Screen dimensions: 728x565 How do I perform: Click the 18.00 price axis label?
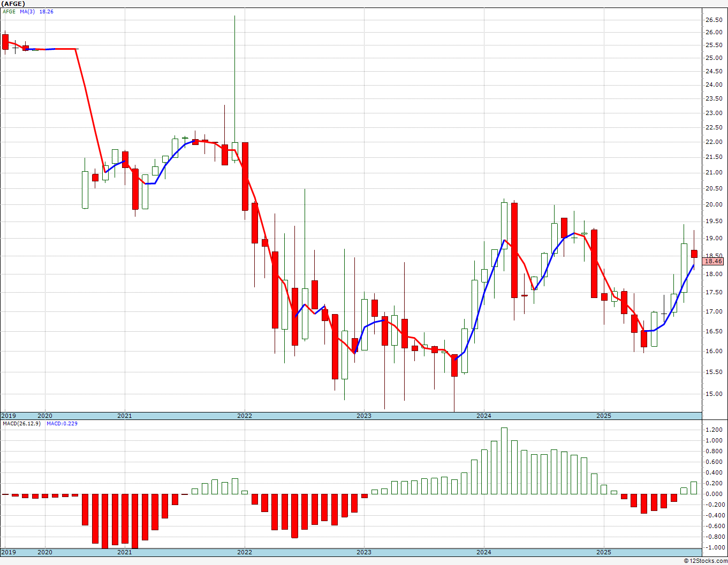[x=714, y=274]
